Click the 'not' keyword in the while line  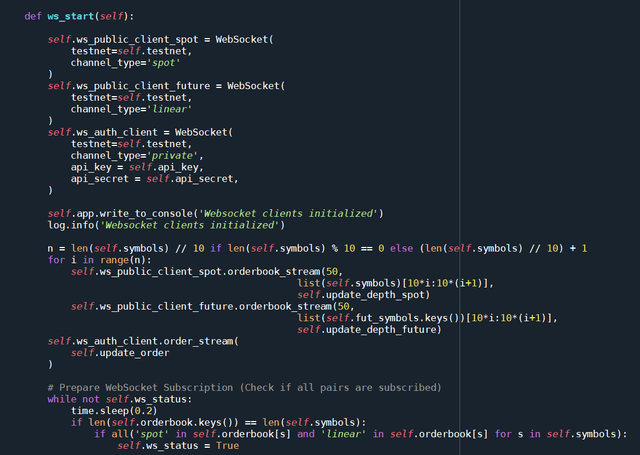91,399
